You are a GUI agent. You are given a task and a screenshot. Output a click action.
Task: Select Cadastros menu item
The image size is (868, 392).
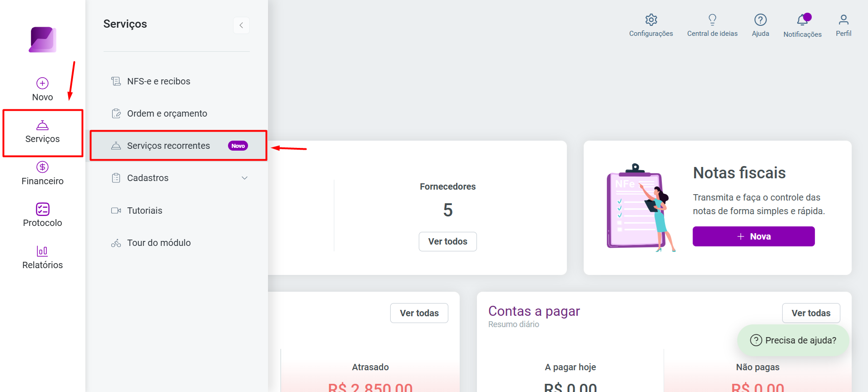177,178
